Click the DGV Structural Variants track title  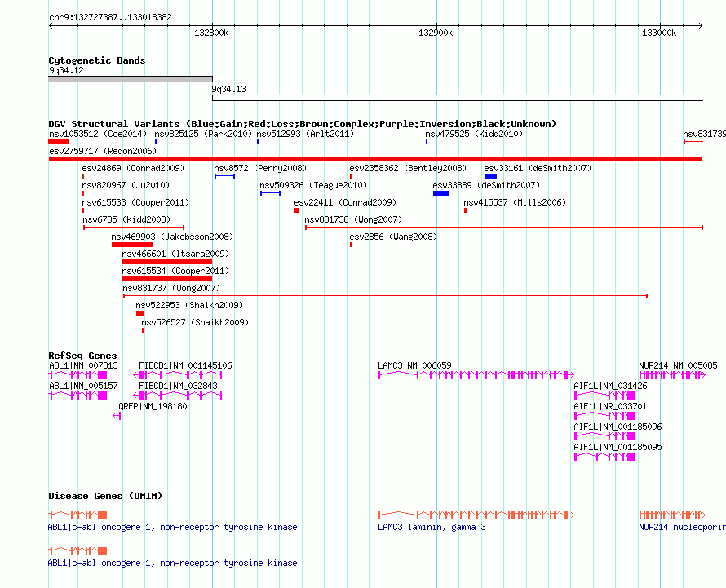point(302,124)
